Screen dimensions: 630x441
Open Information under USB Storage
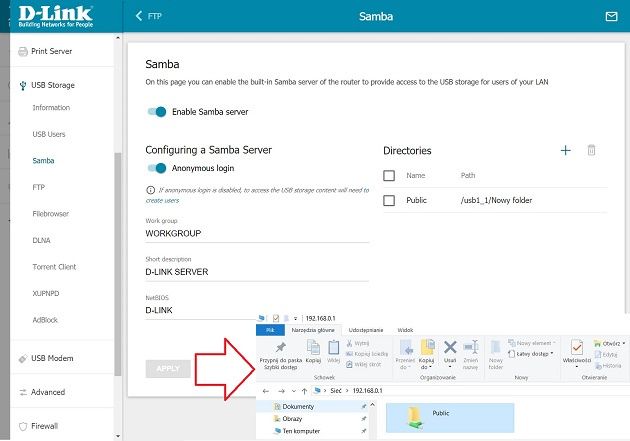[51, 108]
